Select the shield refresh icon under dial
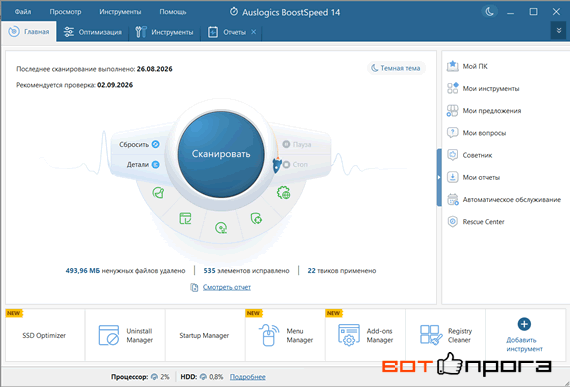Viewport: 570px width, 387px height. tap(256, 218)
